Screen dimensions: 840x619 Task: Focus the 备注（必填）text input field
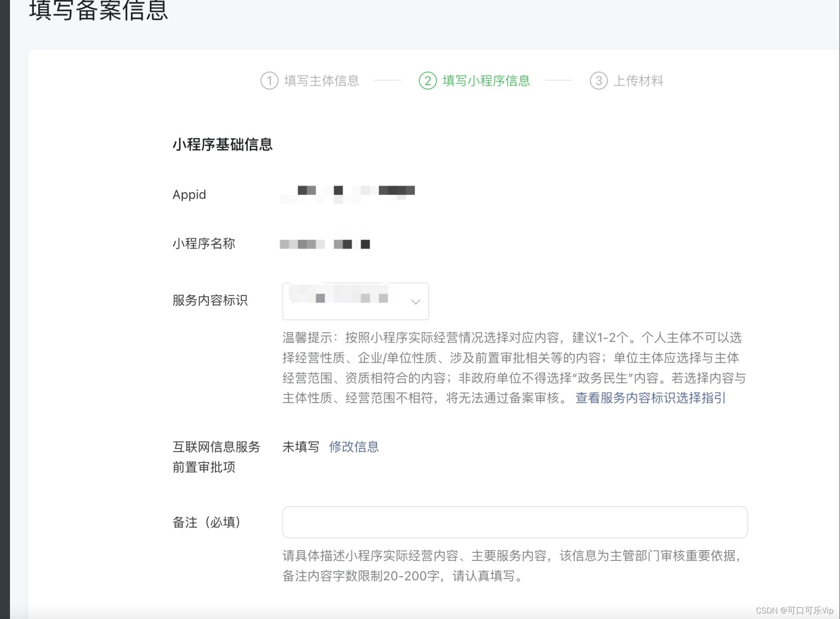(x=514, y=522)
